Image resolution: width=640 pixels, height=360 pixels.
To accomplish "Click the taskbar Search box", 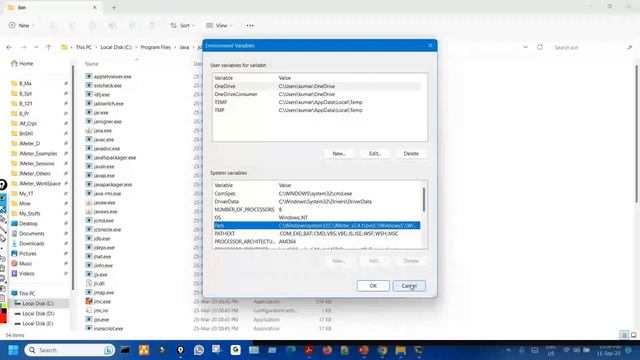I will 69,350.
